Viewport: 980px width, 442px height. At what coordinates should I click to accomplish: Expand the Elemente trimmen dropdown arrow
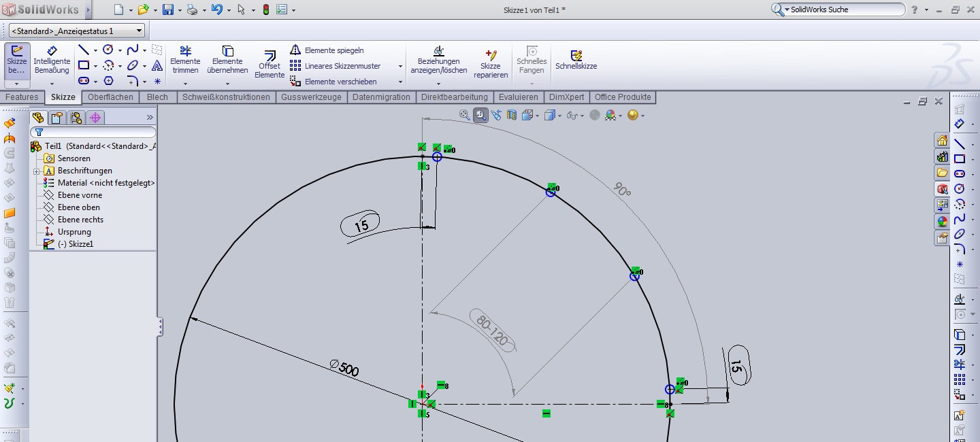click(x=185, y=84)
